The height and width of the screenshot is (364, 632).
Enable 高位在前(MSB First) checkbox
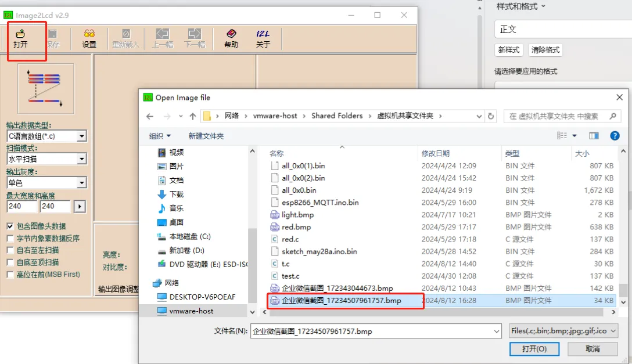coord(10,275)
